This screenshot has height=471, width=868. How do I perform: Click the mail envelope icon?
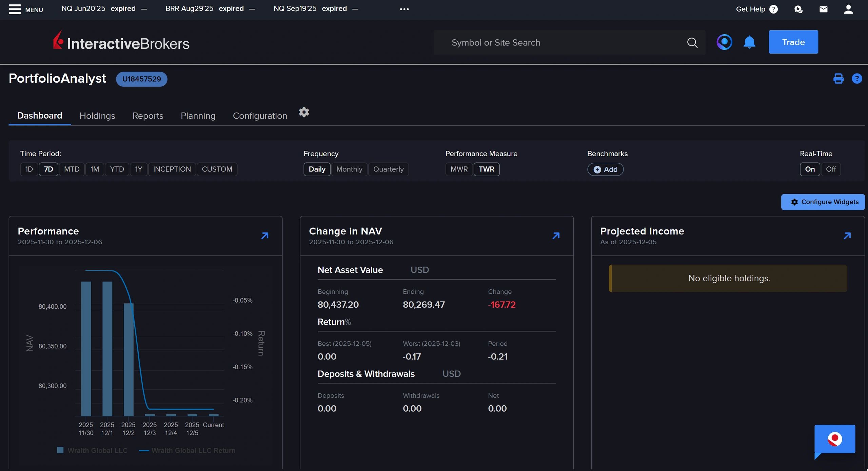pyautogui.click(x=823, y=9)
